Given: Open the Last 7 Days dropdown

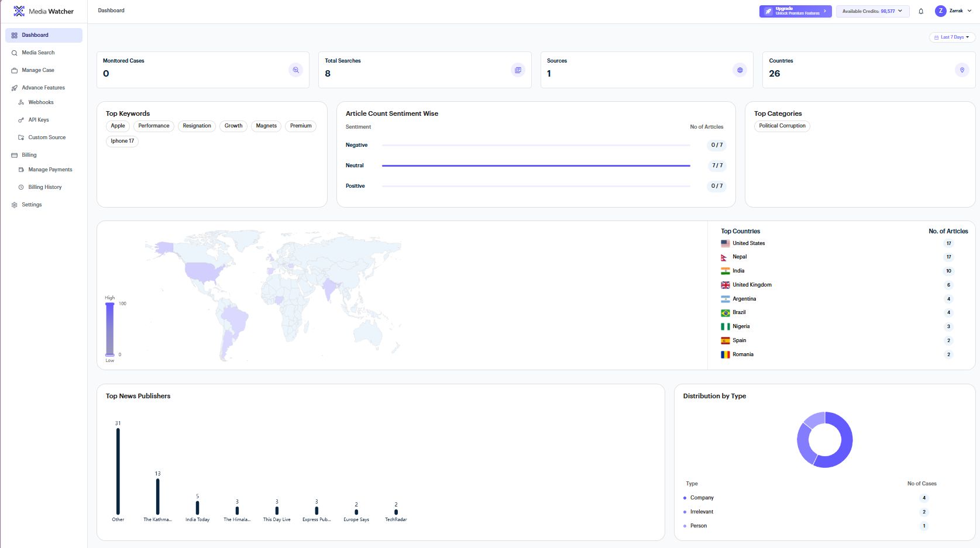Looking at the screenshot, I should point(951,37).
